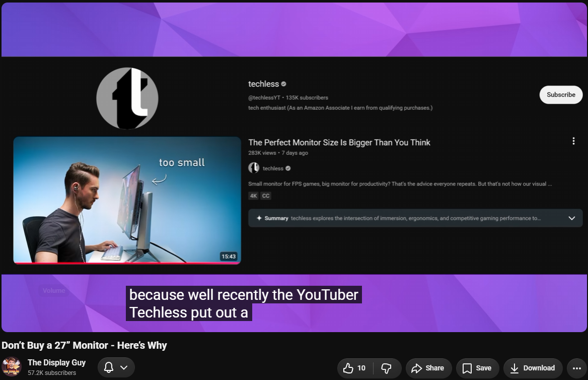Click the video title Don't Buy a 27" Monitor

pos(85,345)
